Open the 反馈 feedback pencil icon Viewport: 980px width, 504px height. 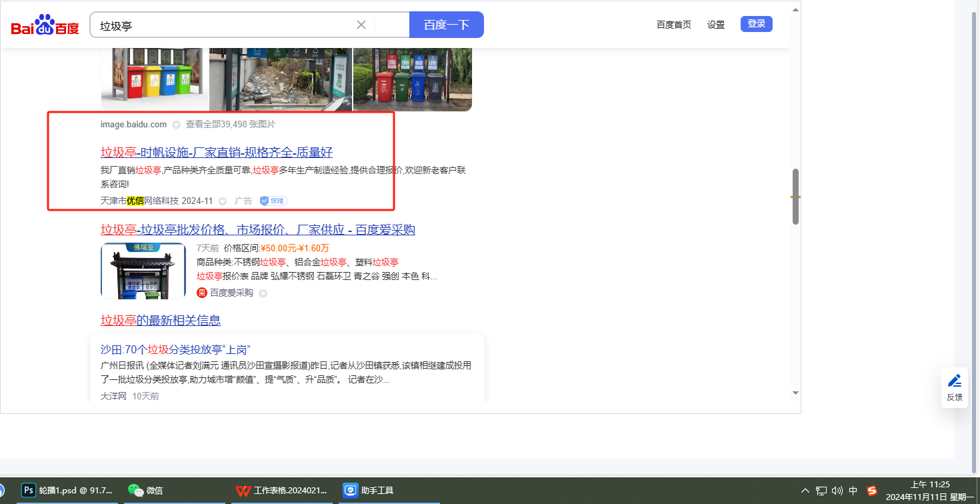coord(955,381)
